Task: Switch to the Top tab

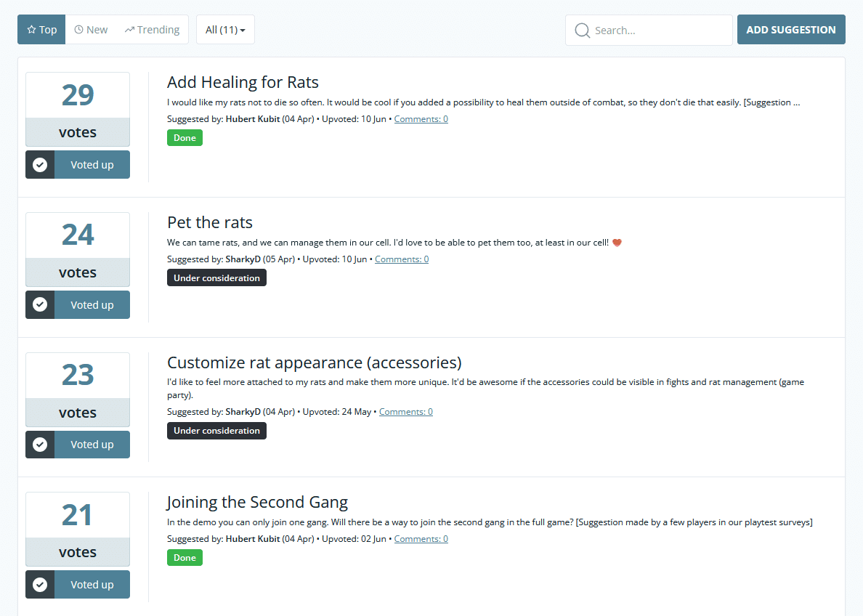Action: [x=42, y=30]
